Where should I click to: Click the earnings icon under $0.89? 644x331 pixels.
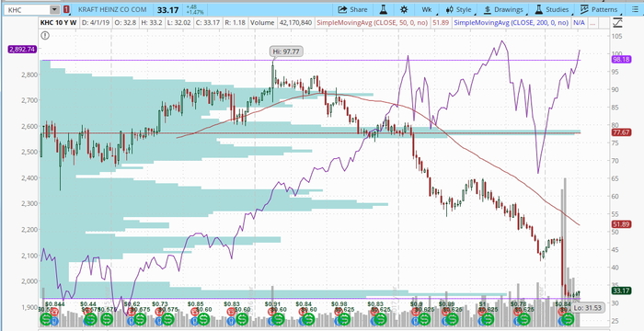pyautogui.click(x=445, y=312)
